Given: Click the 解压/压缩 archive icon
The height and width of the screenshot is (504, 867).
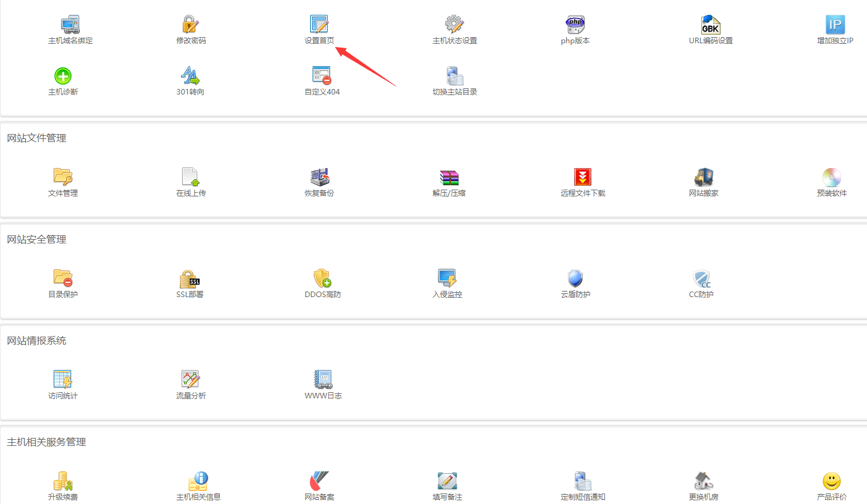Looking at the screenshot, I should pyautogui.click(x=449, y=177).
